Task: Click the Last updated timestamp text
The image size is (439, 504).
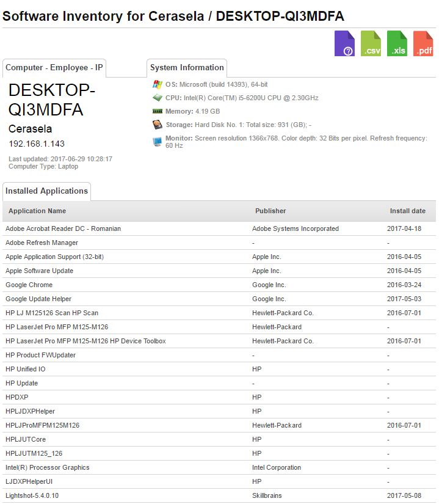Action: 60,159
